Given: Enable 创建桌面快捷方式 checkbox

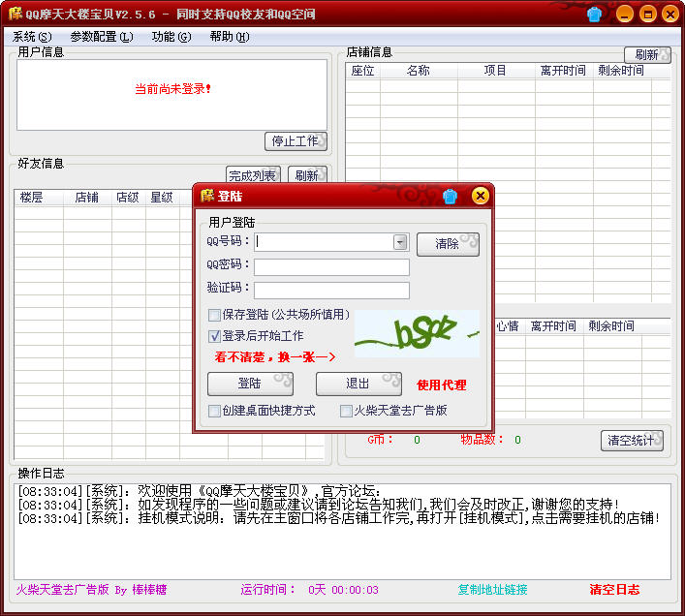Looking at the screenshot, I should click(x=214, y=411).
